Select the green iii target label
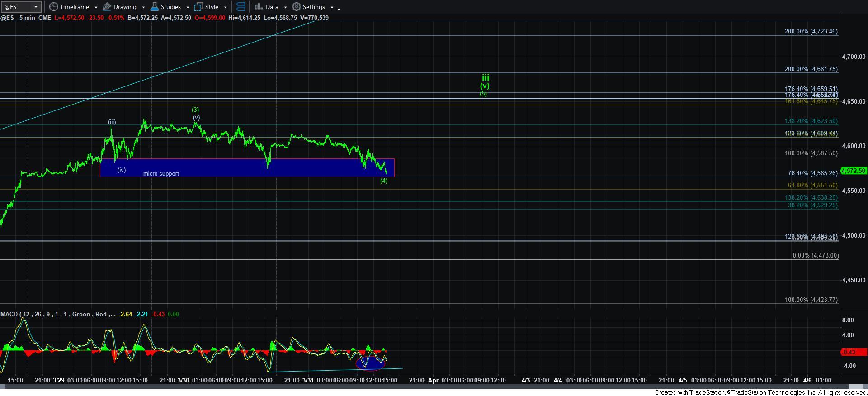 click(485, 77)
